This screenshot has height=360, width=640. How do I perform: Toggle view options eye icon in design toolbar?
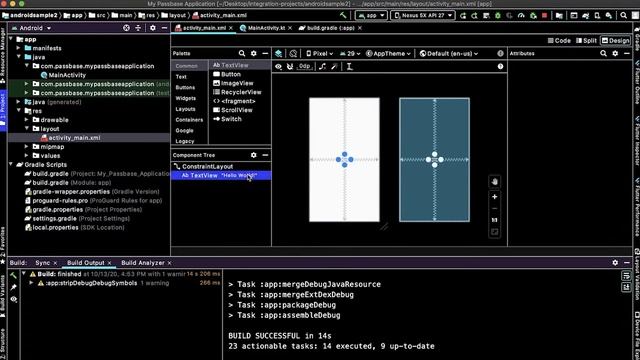point(278,67)
